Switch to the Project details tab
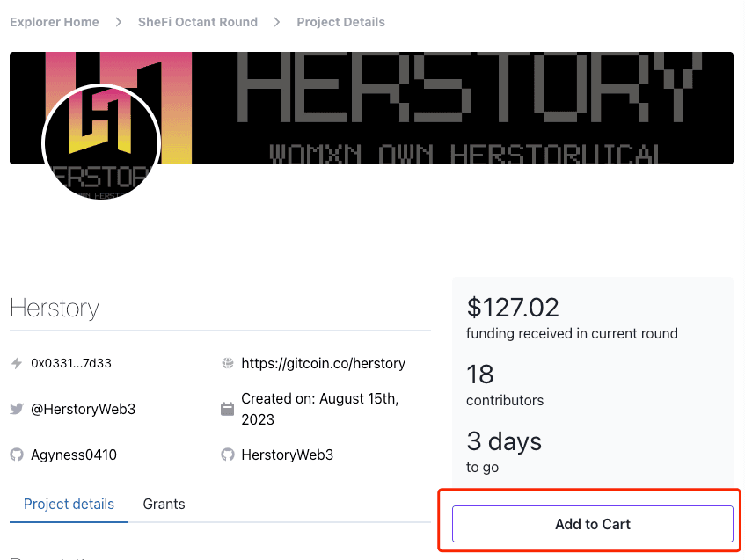The image size is (745, 560). 69,504
